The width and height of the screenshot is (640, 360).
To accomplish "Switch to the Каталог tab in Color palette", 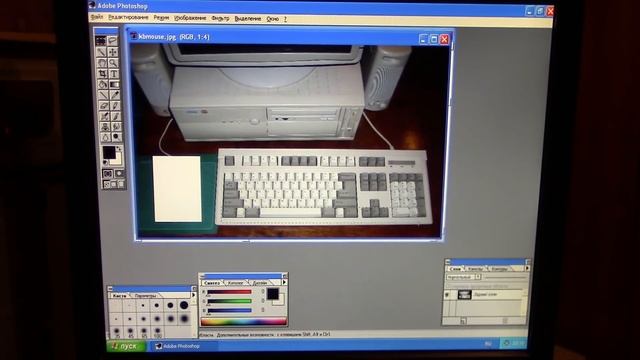I will coord(236,283).
